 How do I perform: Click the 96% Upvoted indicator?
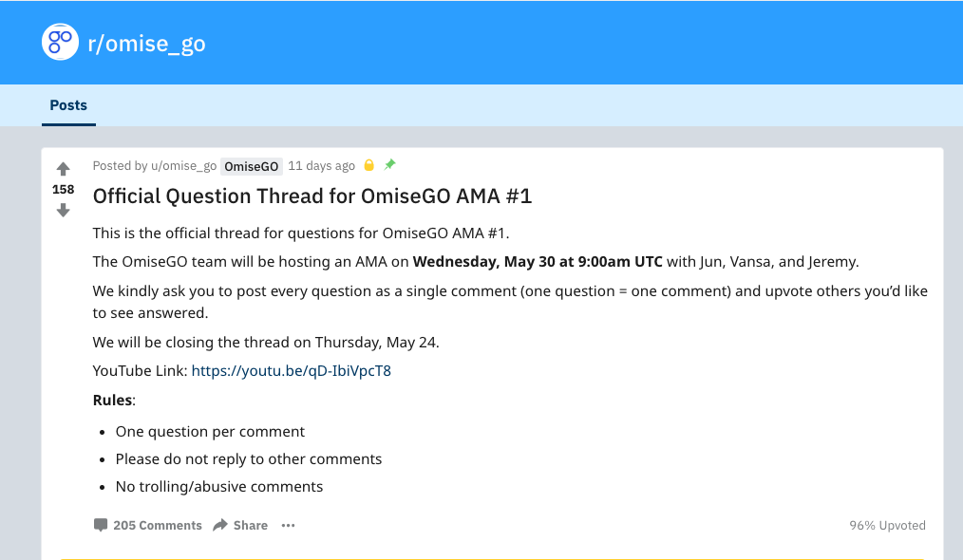[x=887, y=525]
